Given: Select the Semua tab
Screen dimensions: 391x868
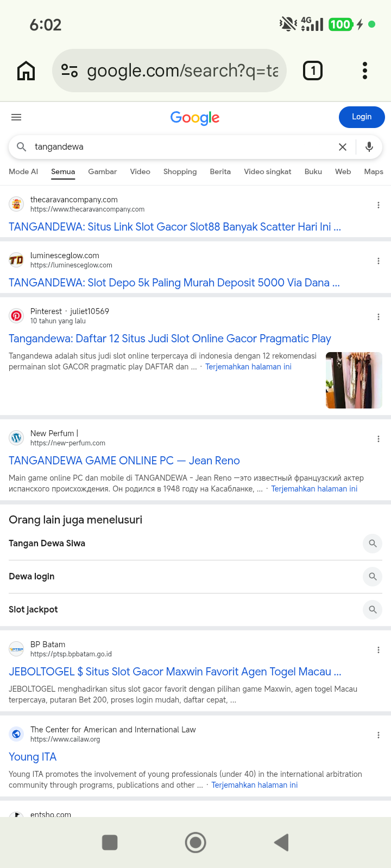Looking at the screenshot, I should [x=63, y=171].
